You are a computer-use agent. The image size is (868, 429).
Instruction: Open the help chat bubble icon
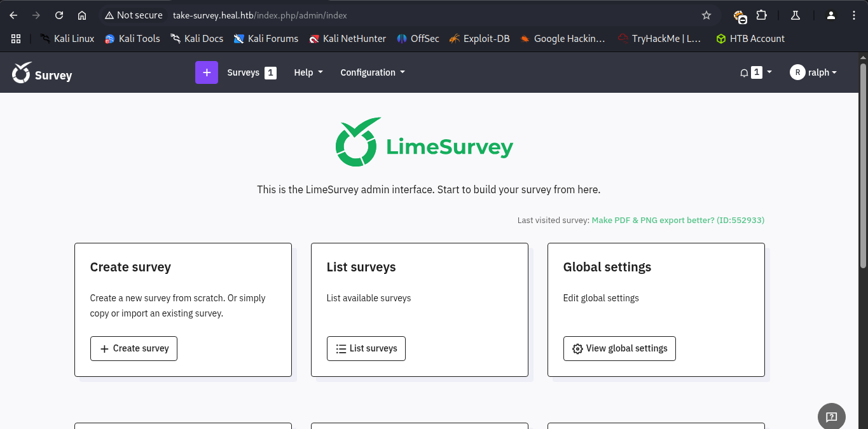[831, 417]
